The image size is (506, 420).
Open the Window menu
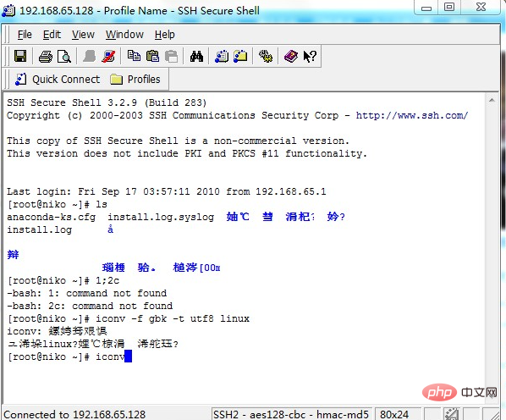(x=124, y=35)
